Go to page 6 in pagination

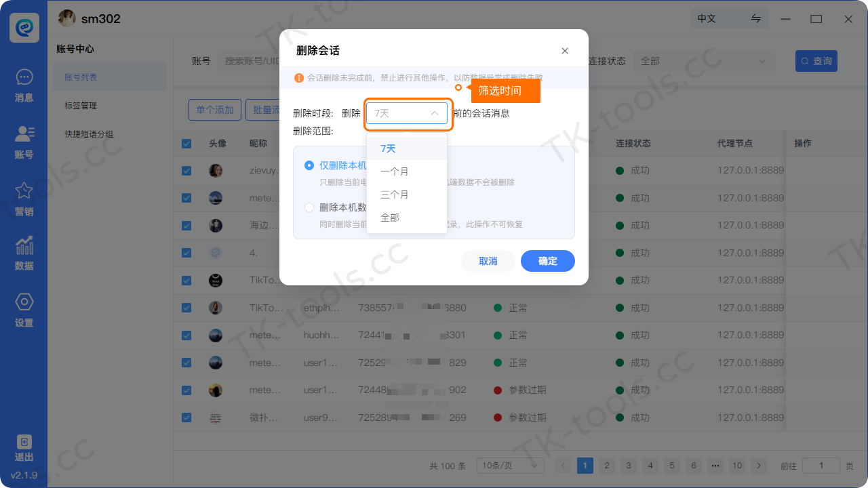(693, 466)
